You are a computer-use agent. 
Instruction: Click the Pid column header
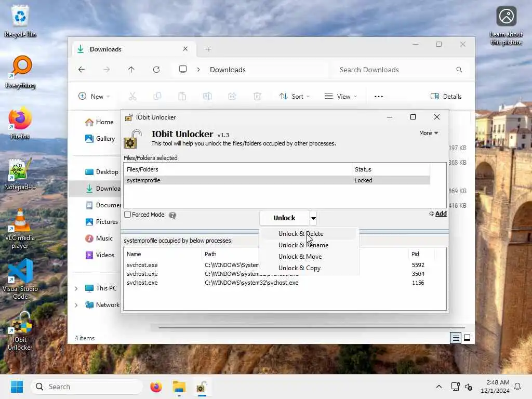click(421, 254)
